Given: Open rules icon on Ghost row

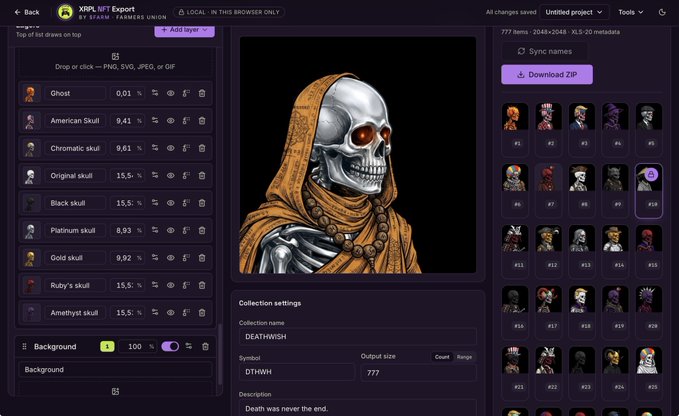Looking at the screenshot, I should (186, 93).
